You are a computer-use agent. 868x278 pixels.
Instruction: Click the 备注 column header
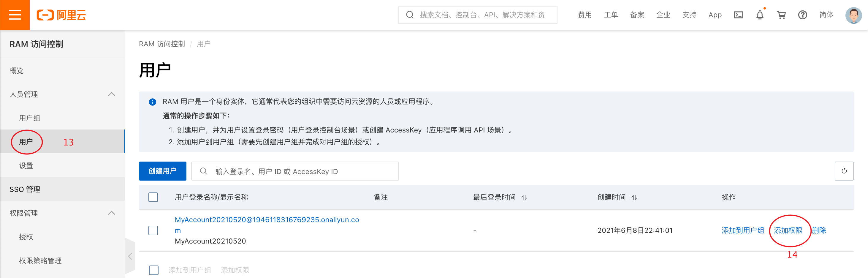click(x=381, y=197)
